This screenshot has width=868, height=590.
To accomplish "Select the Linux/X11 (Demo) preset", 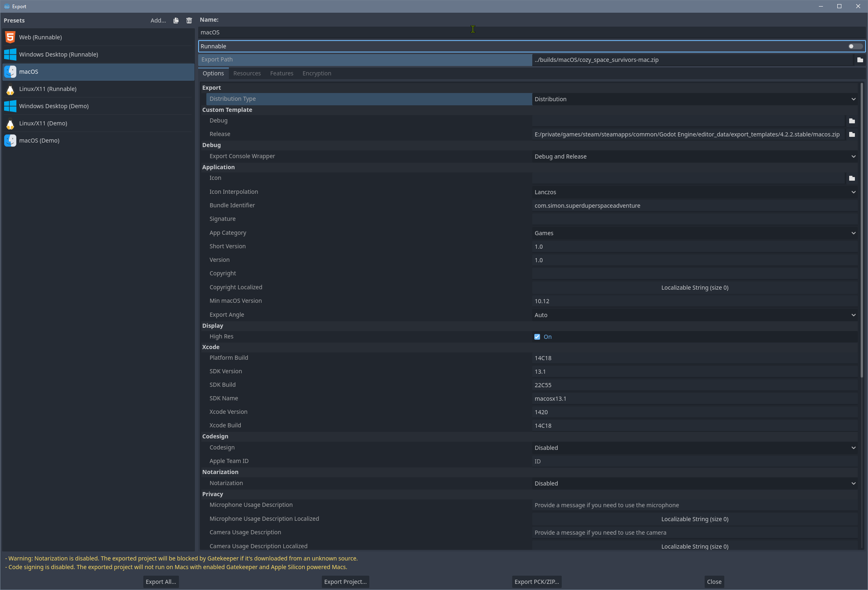I will click(x=43, y=123).
